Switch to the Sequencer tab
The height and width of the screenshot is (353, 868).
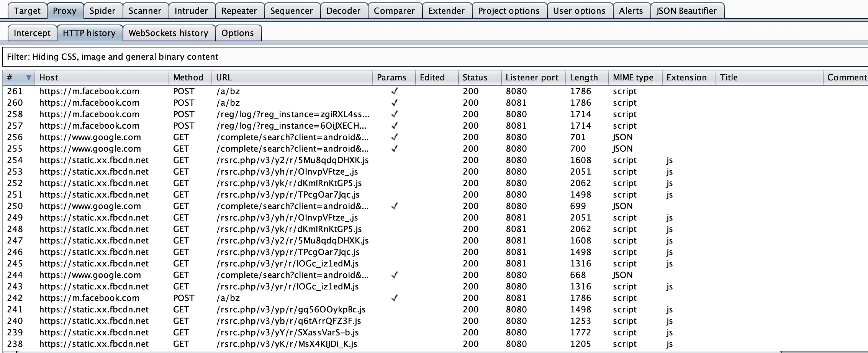[x=292, y=11]
